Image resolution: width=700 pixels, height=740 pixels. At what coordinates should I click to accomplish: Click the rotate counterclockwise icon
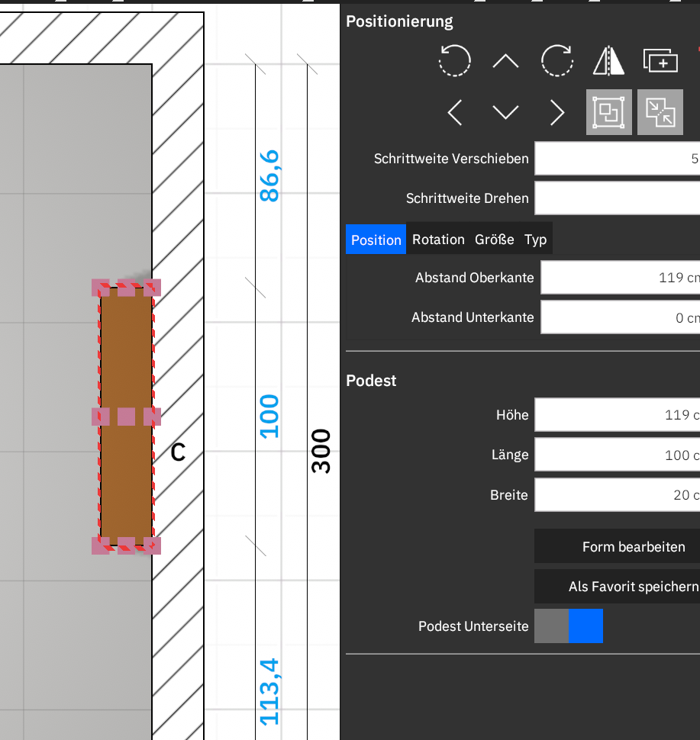tap(454, 60)
